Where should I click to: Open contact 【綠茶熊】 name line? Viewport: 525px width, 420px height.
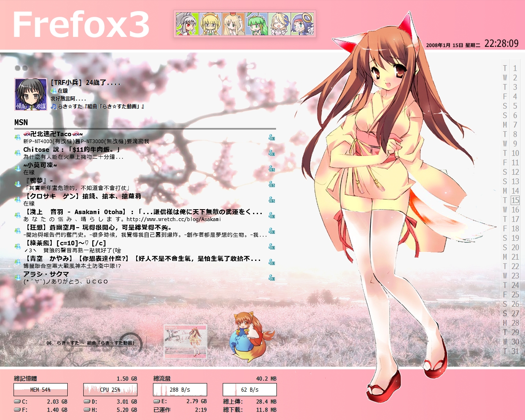[x=65, y=243]
